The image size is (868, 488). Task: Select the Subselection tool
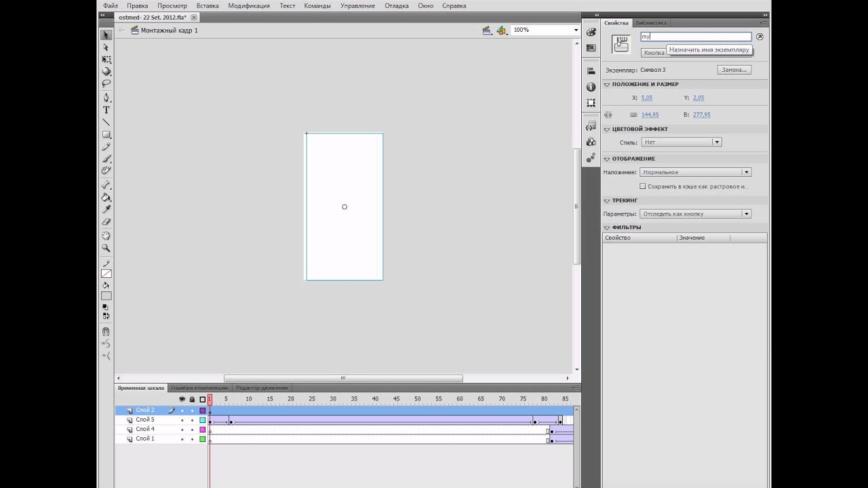(x=106, y=47)
